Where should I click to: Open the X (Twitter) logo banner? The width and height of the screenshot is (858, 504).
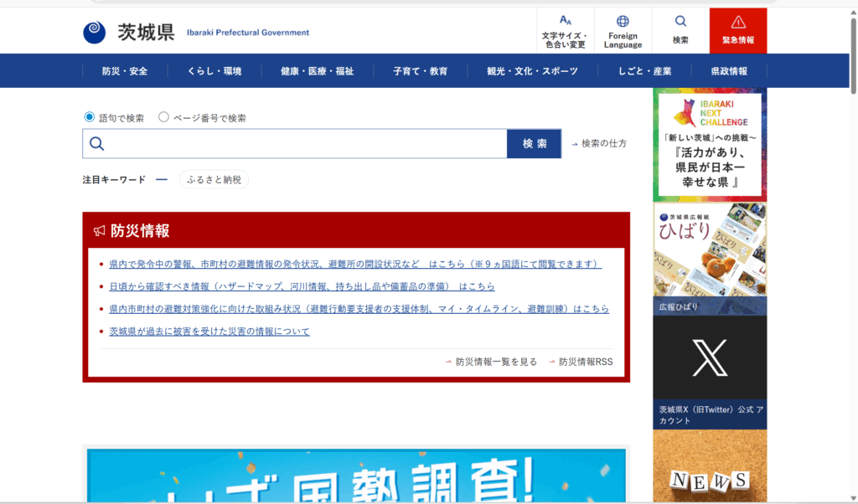coord(709,357)
